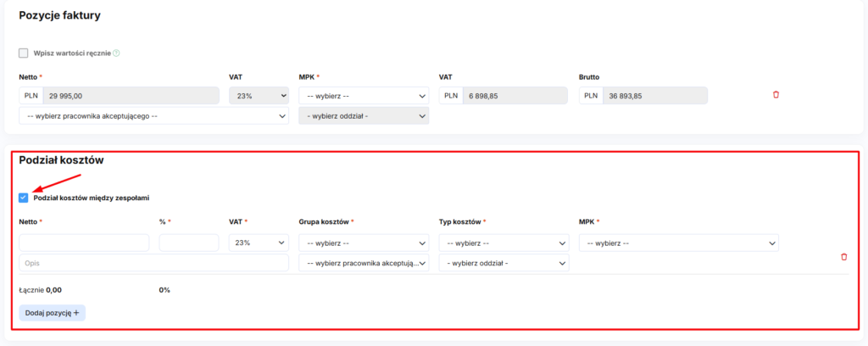Open VAT dropdown in Podział kosztów
This screenshot has width=868, height=346.
pos(259,243)
